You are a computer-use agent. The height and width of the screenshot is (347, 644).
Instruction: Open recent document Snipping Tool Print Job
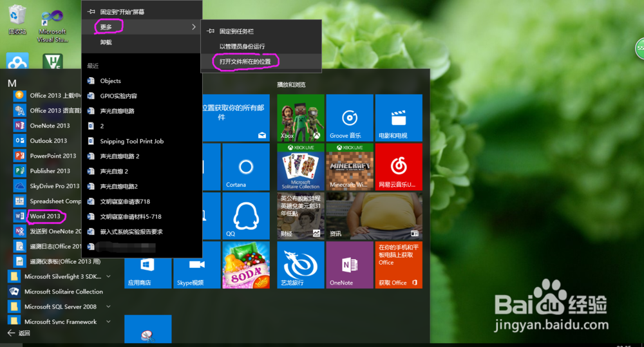point(142,141)
